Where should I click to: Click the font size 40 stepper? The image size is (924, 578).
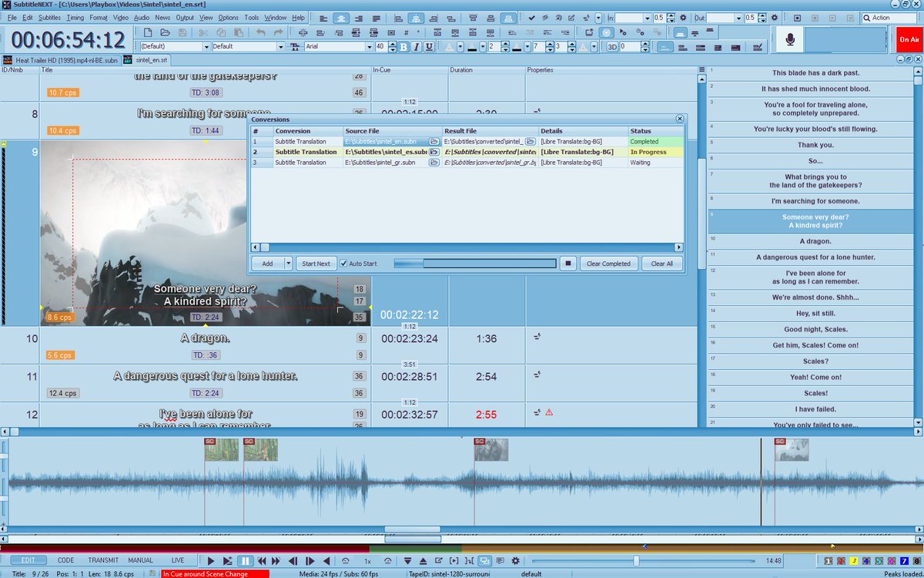(392, 46)
